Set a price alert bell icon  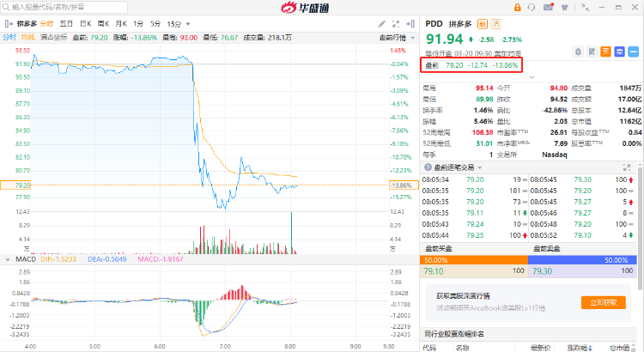[578, 52]
